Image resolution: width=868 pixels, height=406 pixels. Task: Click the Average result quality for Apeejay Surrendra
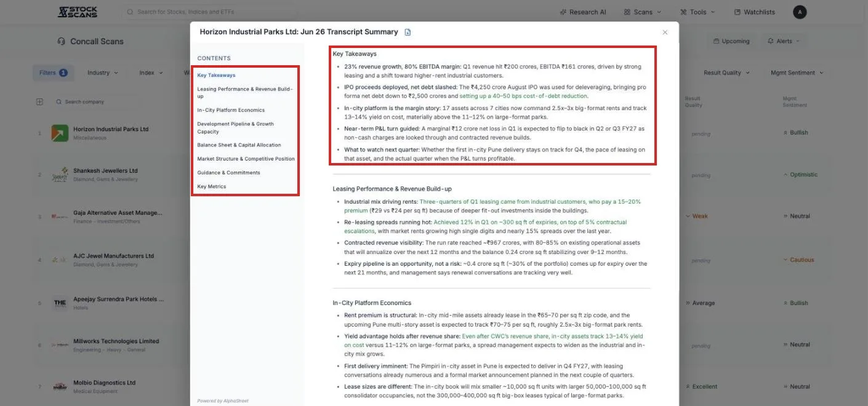[700, 303]
